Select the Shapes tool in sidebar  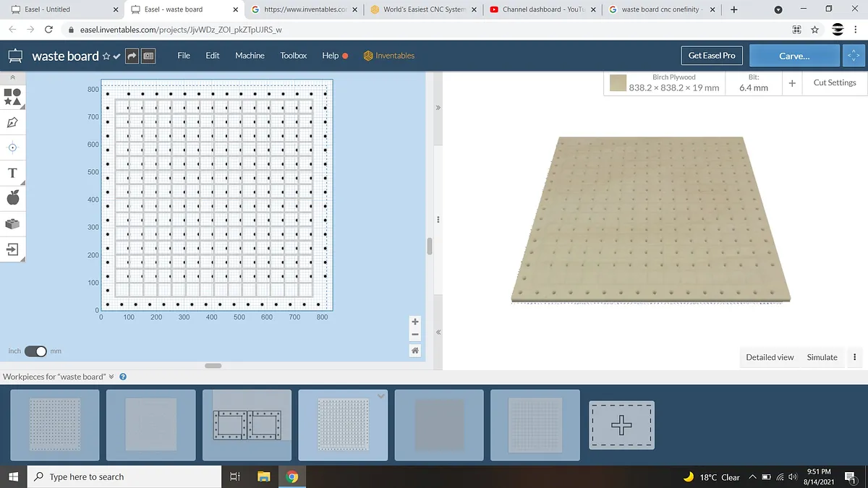coord(12,96)
